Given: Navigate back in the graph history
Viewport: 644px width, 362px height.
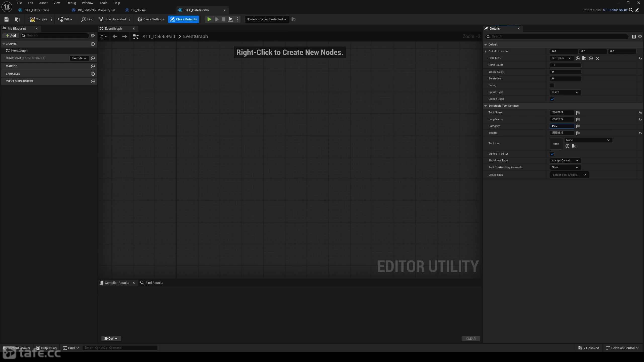Looking at the screenshot, I should [115, 36].
